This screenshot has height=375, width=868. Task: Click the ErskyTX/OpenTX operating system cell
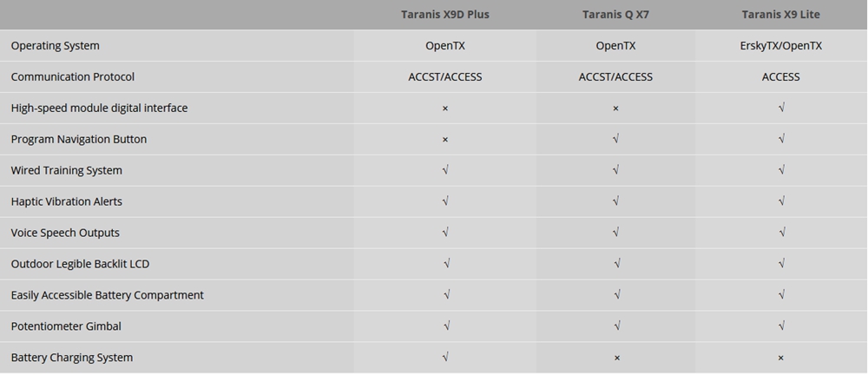tap(780, 46)
